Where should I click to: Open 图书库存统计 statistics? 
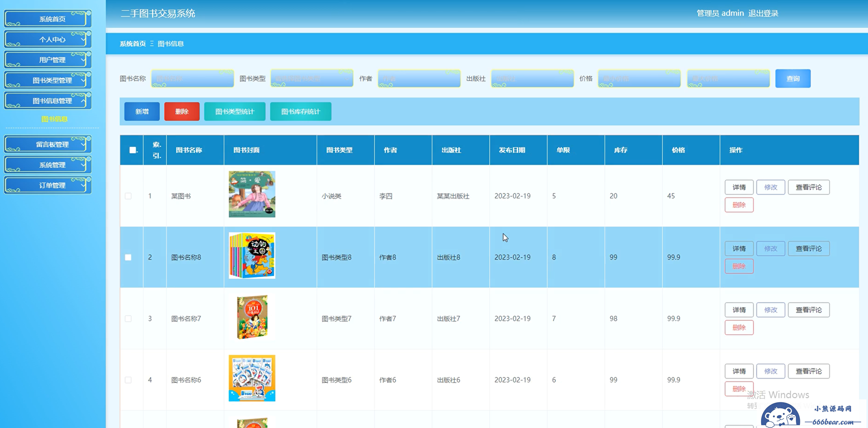coord(301,112)
